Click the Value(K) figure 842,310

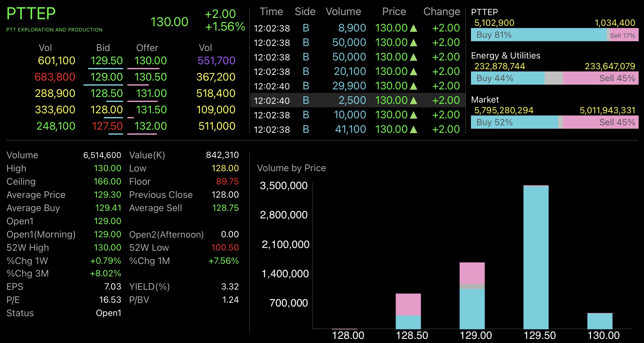click(x=222, y=155)
